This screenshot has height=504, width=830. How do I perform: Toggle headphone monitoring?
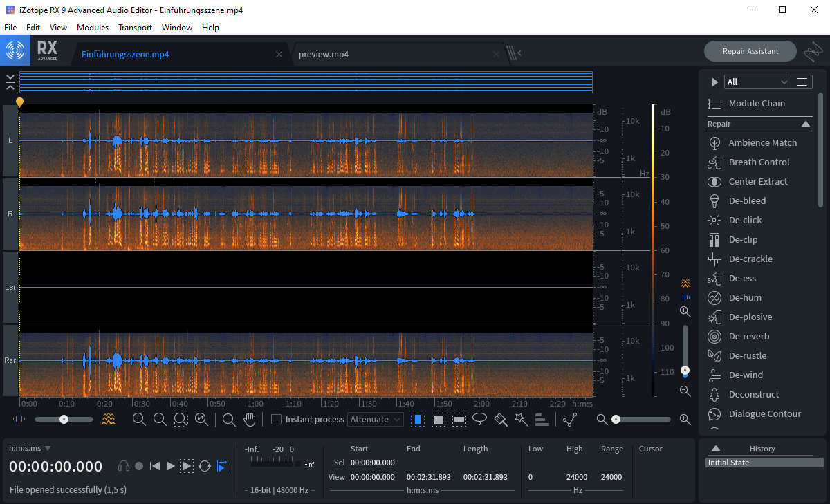click(x=123, y=466)
